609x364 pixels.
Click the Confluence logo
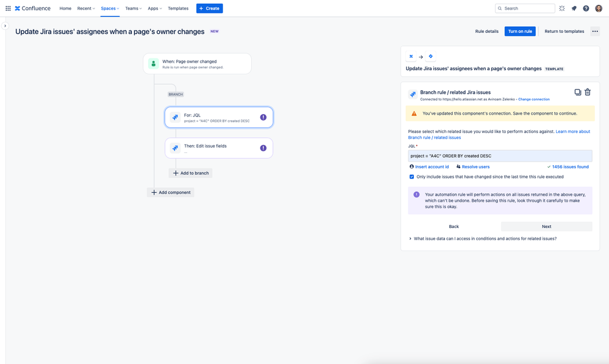coord(33,8)
